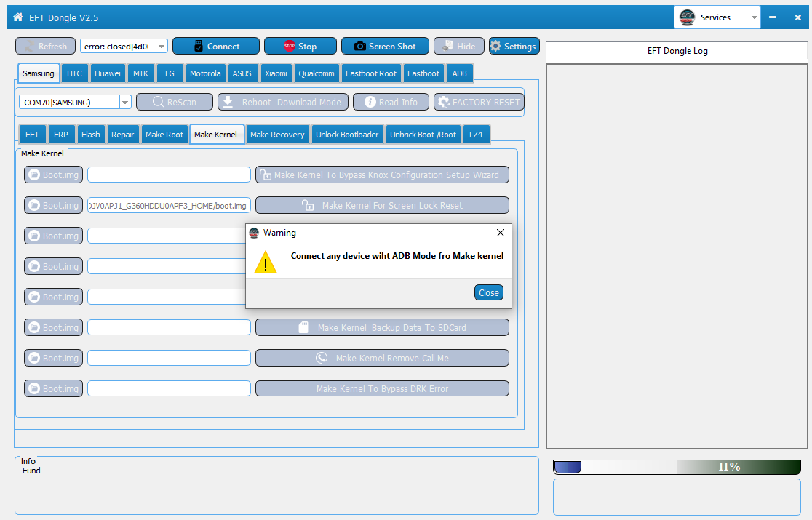
Task: Click the home icon in title bar
Action: [x=17, y=17]
